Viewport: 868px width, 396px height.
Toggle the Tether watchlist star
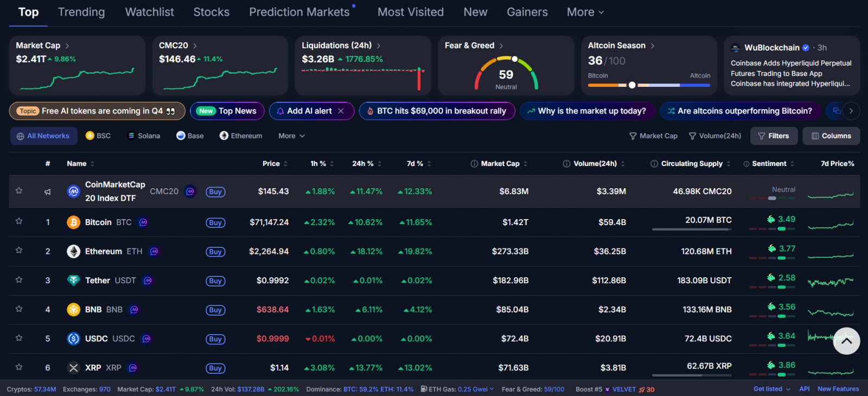(x=19, y=279)
